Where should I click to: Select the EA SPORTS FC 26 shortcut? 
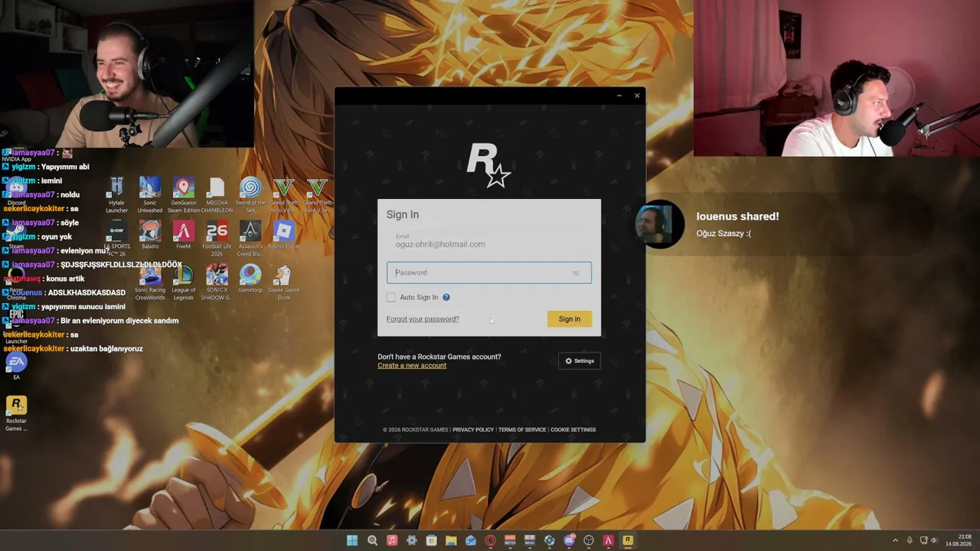(x=116, y=238)
